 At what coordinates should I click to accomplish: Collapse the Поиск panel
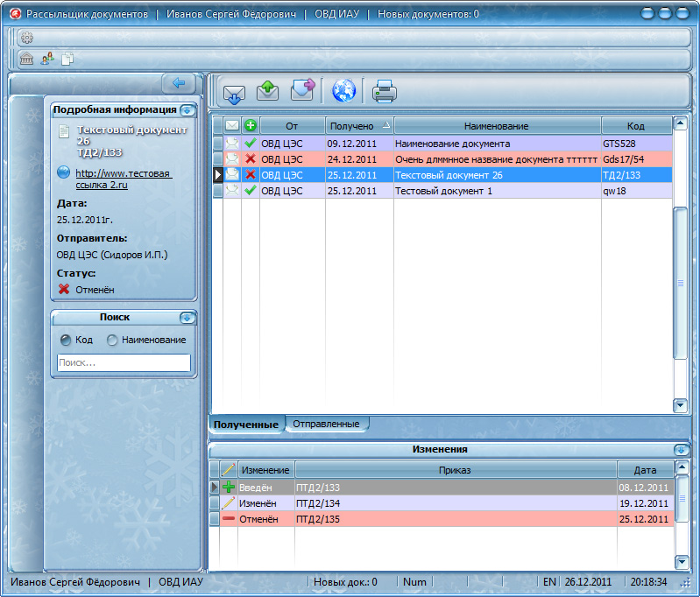coord(187,318)
